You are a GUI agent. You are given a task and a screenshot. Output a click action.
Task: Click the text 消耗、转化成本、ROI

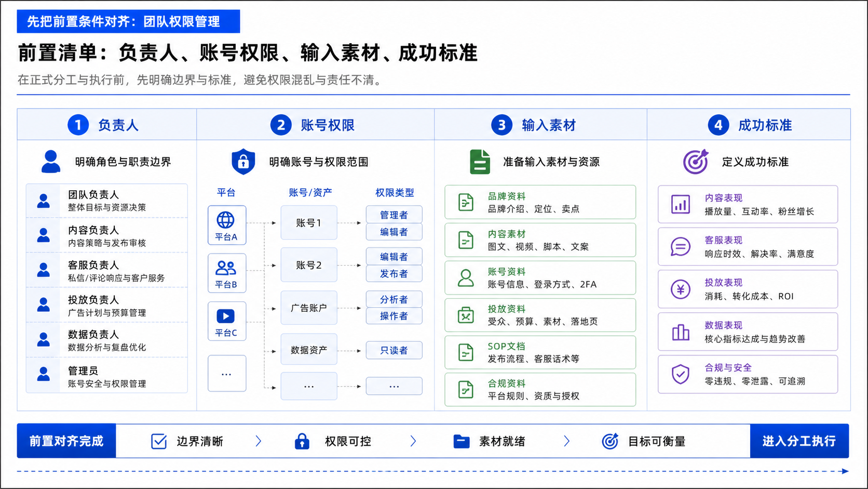click(749, 296)
